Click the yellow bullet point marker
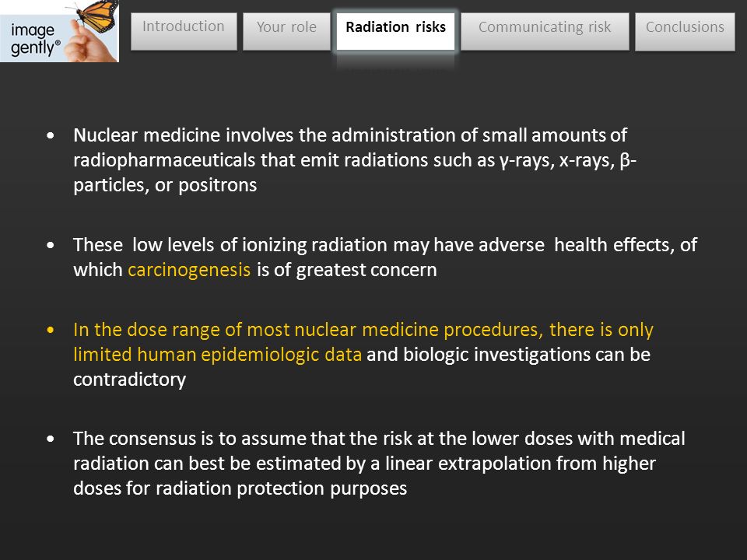 coord(51,330)
